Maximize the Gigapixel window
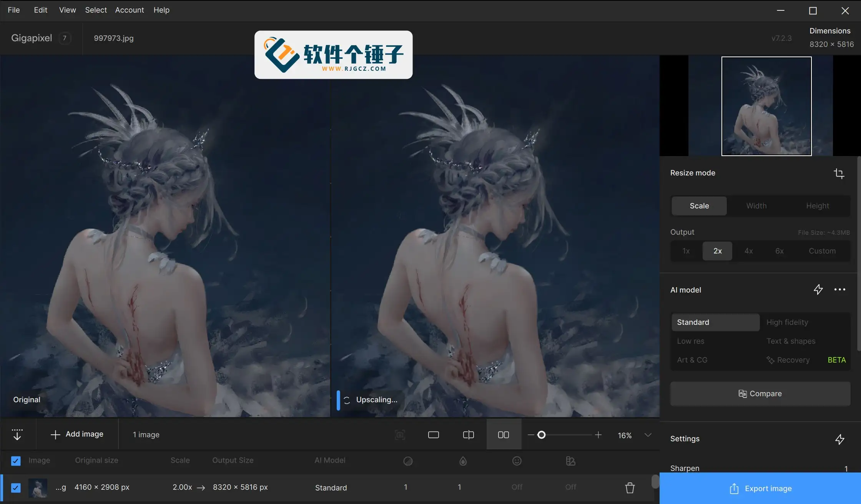 click(x=813, y=10)
